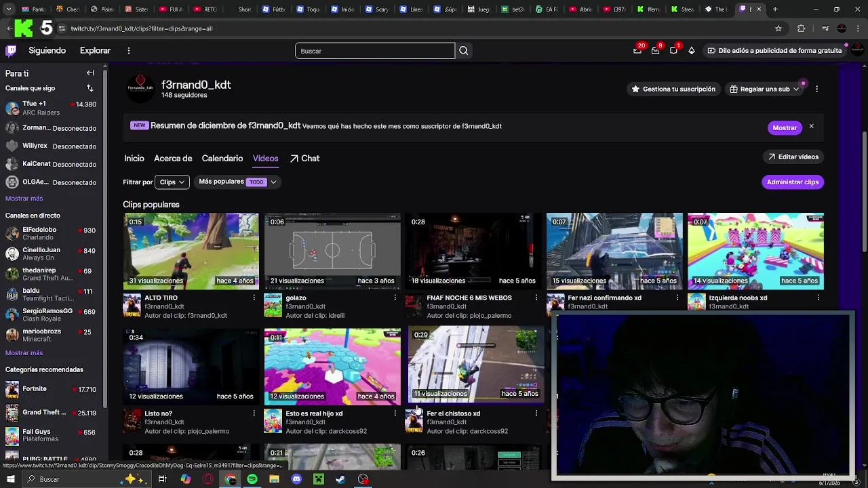Play the golazo clip thumbnail
The height and width of the screenshot is (488, 868).
[332, 251]
